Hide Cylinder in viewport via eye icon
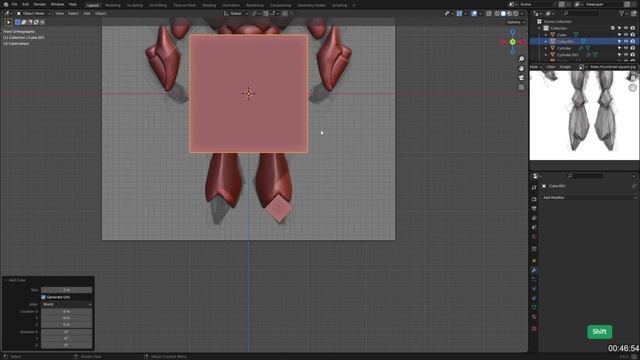Screen dimensions: 640x360 pyautogui.click(x=626, y=48)
